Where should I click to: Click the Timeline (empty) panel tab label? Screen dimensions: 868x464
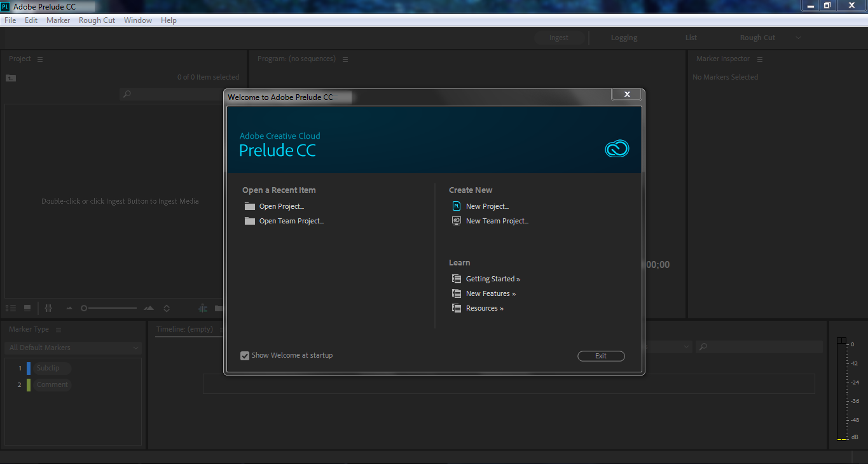[184, 329]
